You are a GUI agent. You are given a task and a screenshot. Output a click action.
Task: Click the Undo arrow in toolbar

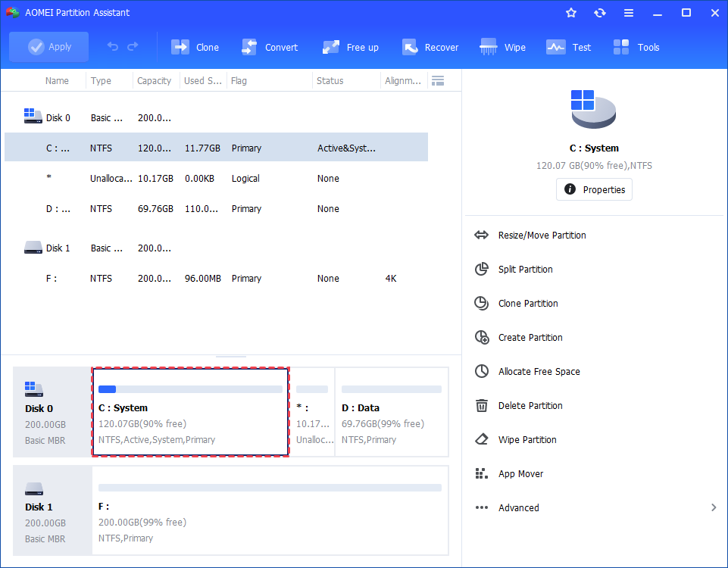(x=113, y=47)
